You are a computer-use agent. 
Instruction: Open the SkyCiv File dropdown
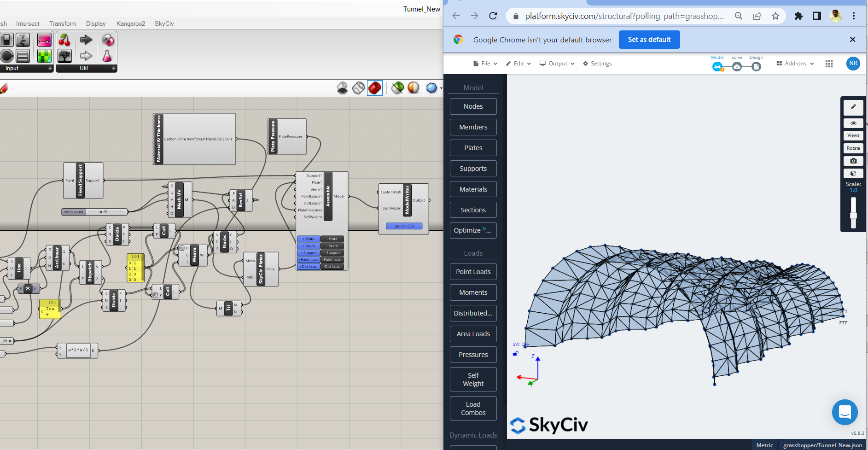click(485, 64)
